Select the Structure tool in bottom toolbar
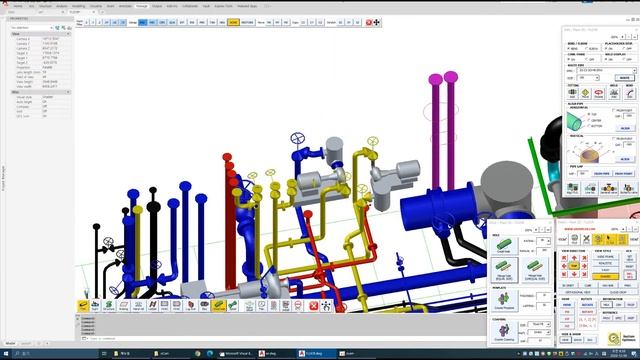Screen dimensions: 640x360 tap(109, 305)
